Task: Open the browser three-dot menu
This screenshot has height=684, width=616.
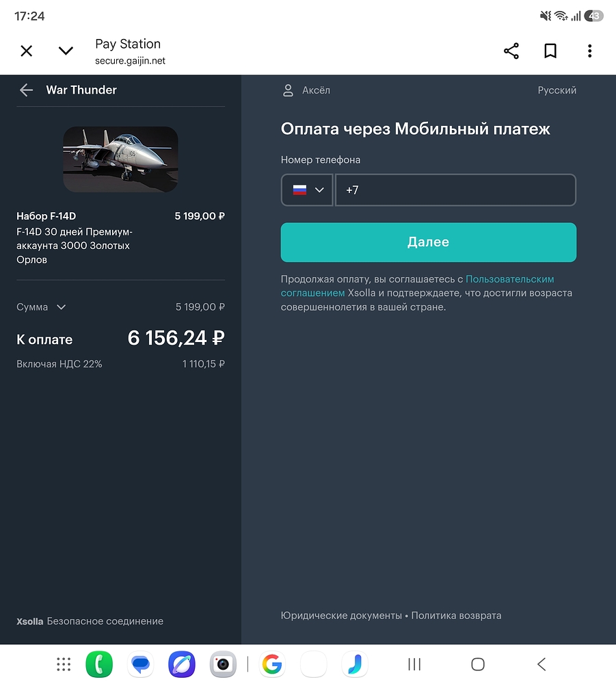Action: pos(590,51)
